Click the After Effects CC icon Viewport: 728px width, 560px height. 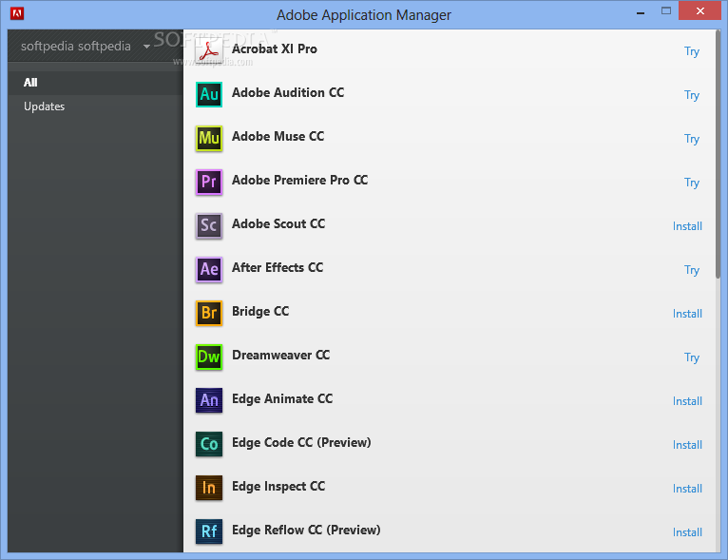[209, 269]
